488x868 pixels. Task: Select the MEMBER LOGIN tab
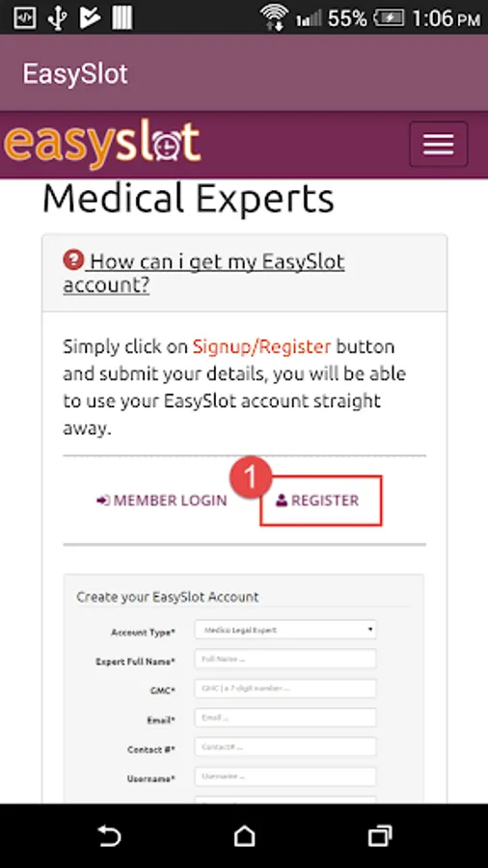click(x=162, y=501)
